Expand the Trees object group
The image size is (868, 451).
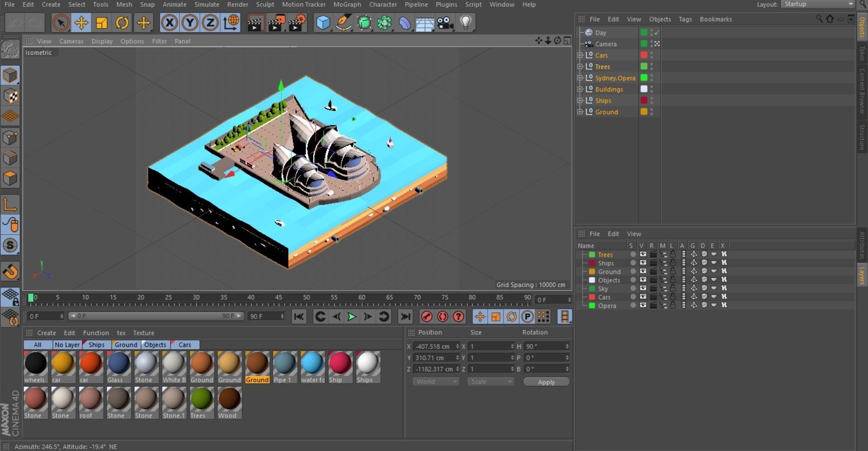click(580, 67)
